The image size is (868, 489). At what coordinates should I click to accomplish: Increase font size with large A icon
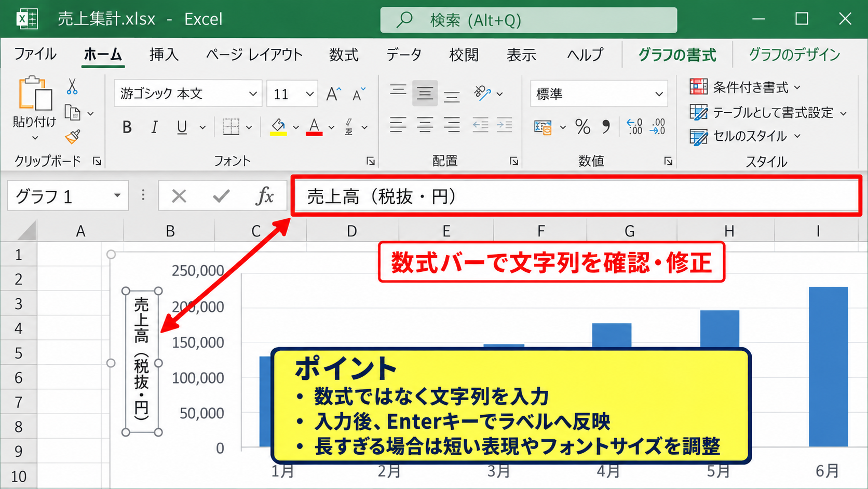coord(333,94)
